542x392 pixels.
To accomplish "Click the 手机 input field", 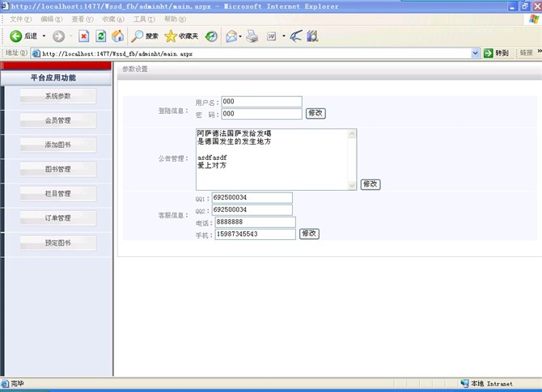I will tap(255, 234).
